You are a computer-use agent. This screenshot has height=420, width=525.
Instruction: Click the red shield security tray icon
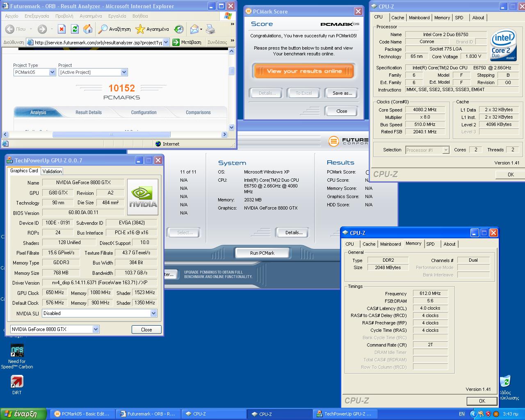(x=488, y=414)
